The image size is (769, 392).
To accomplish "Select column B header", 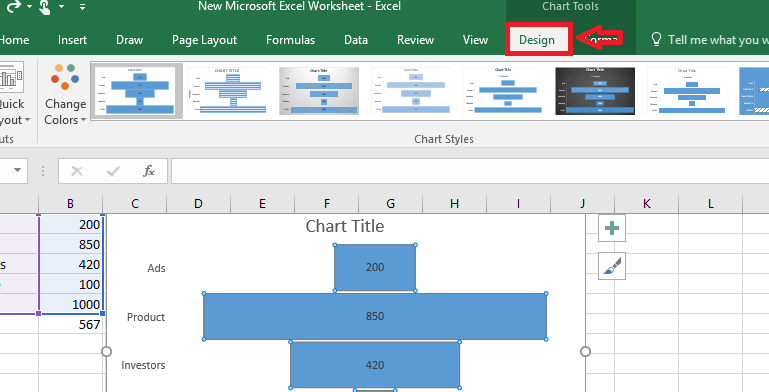I will [x=71, y=204].
